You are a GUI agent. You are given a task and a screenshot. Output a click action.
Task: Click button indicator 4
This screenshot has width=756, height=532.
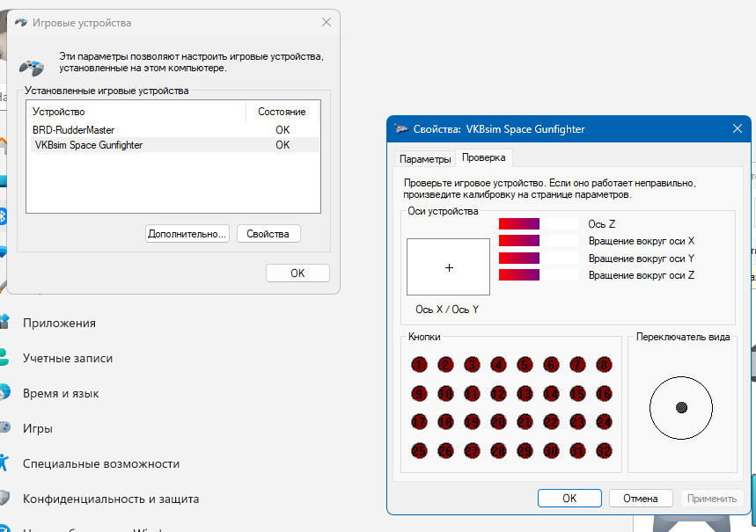point(498,365)
